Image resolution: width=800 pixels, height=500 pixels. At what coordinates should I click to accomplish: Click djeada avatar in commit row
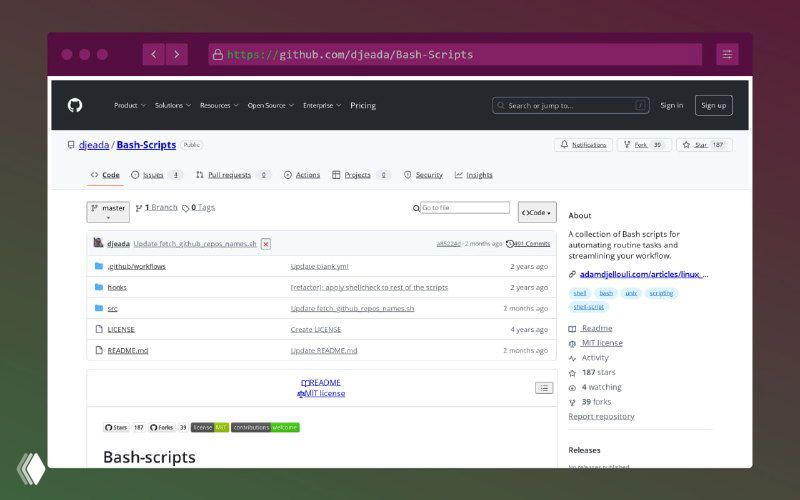[98, 243]
